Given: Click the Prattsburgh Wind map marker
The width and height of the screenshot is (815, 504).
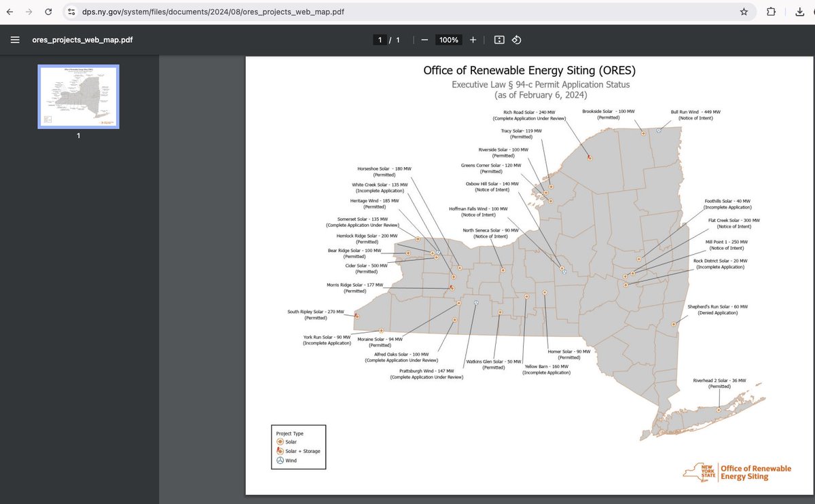Looking at the screenshot, I should point(476,303).
